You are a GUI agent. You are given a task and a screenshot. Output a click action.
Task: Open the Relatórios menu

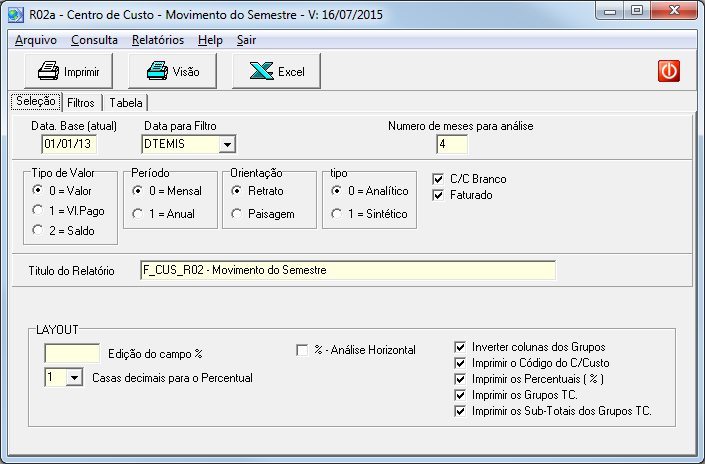coord(158,40)
